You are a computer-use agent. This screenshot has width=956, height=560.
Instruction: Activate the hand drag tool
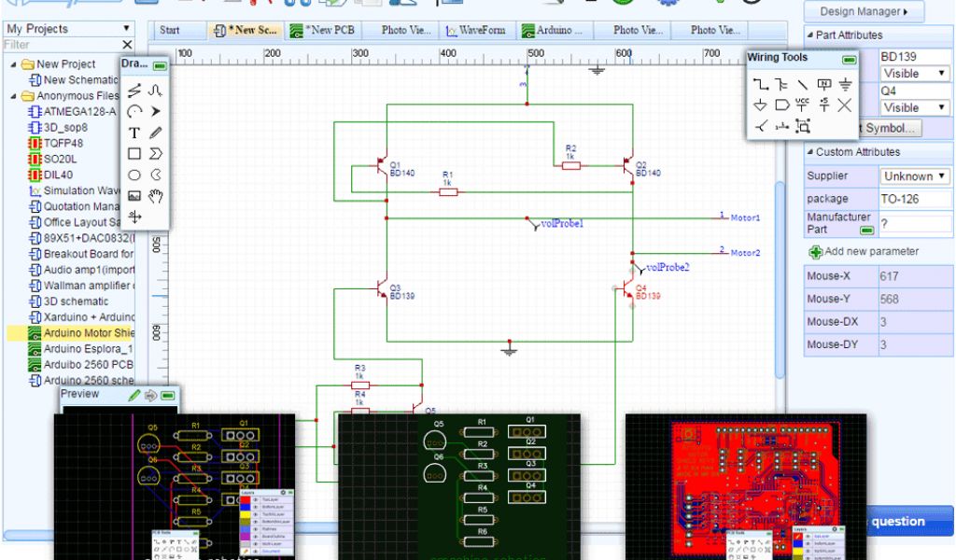[x=157, y=195]
